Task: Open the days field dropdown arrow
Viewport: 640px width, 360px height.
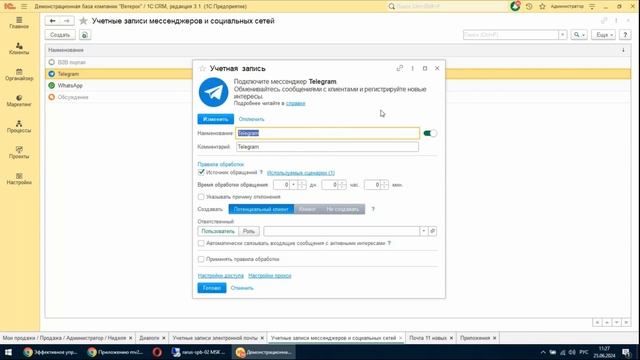Action: coord(293,185)
